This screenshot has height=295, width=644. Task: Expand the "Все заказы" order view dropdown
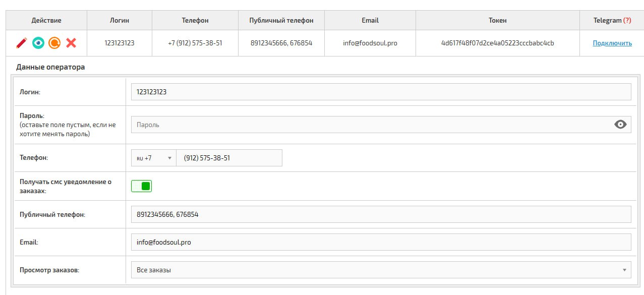(x=381, y=270)
